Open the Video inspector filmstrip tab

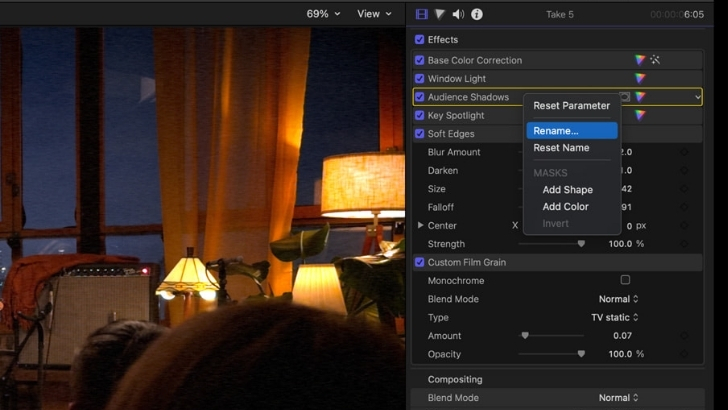[x=422, y=14]
